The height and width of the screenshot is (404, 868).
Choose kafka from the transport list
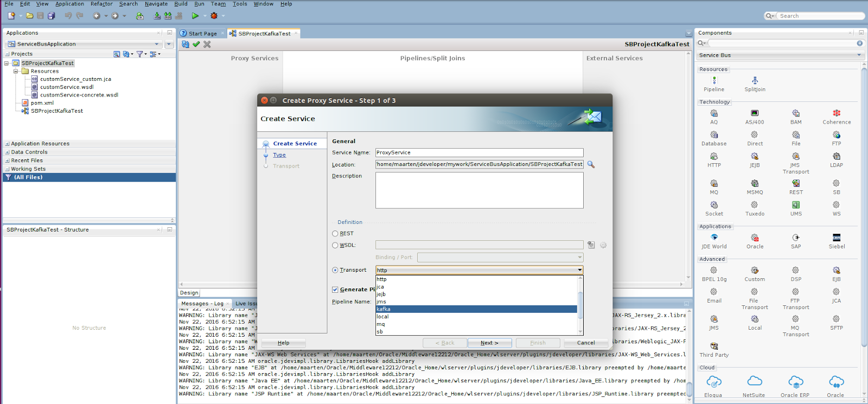[x=476, y=309]
